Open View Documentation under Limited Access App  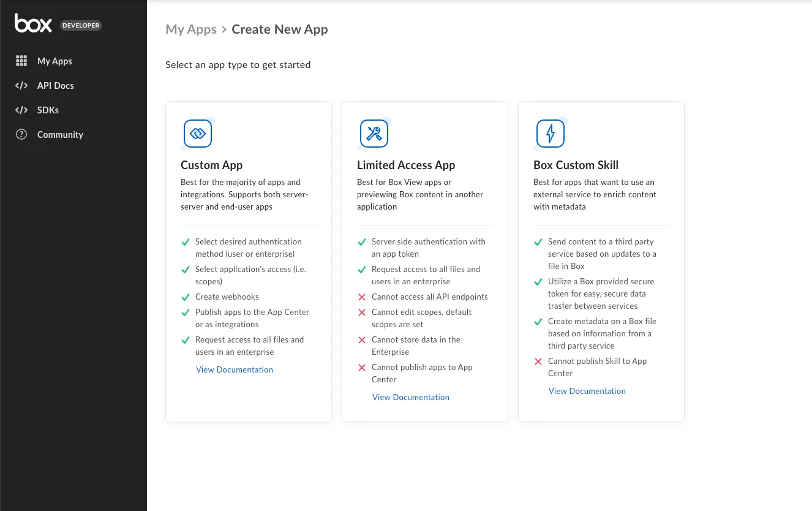point(411,397)
